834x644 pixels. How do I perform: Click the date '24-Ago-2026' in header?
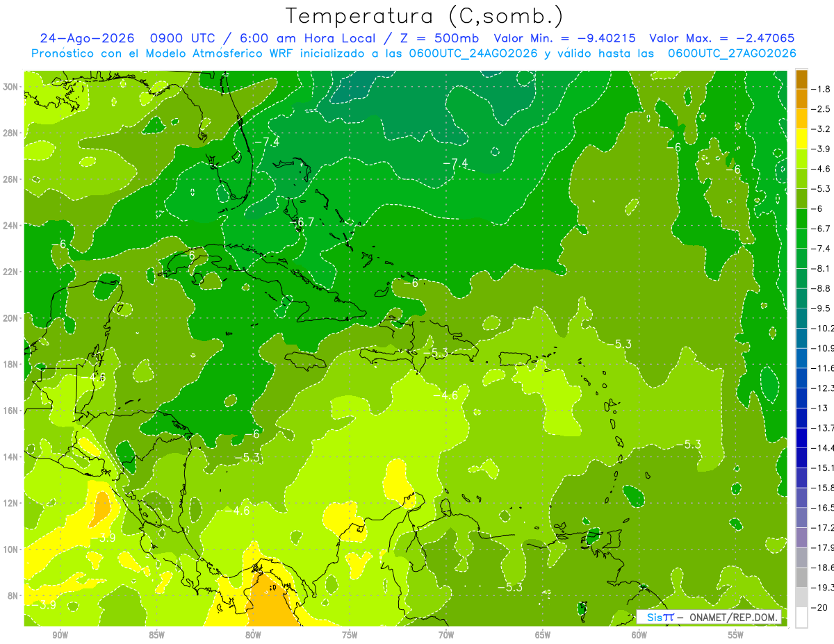(x=88, y=38)
